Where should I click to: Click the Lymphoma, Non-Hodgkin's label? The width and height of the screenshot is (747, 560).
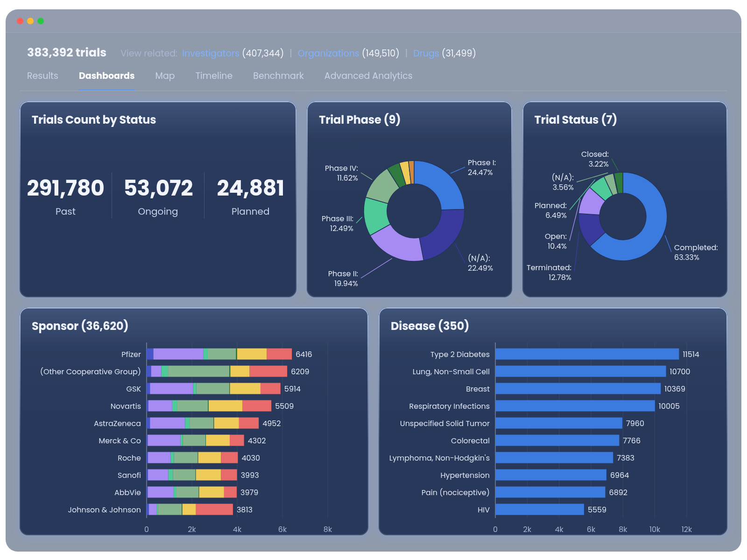439,458
